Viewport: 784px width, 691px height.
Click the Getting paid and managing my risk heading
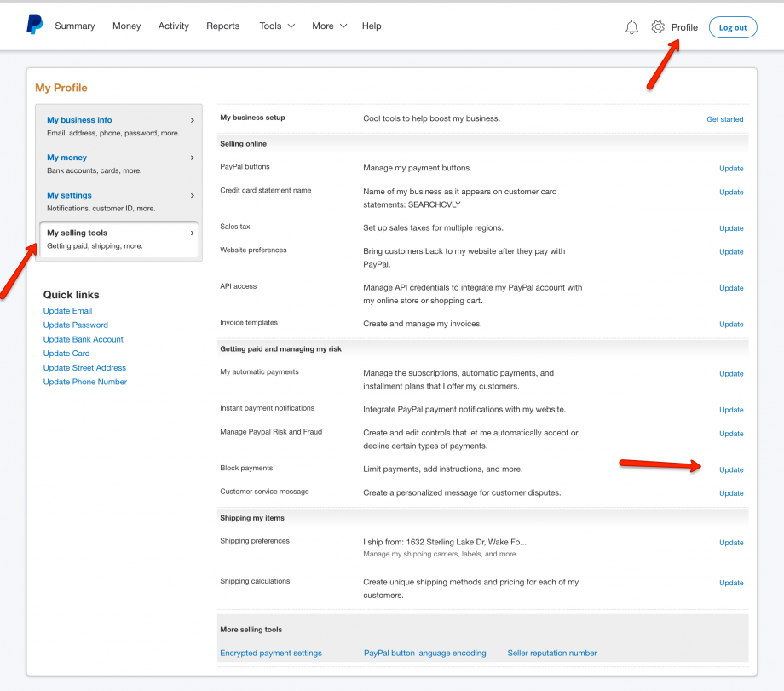click(x=281, y=349)
